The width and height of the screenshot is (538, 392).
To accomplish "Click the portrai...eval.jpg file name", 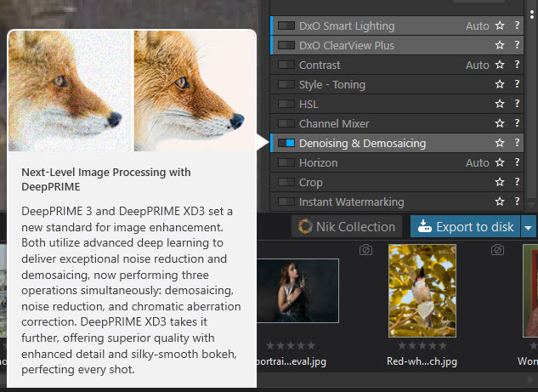I will click(292, 361).
